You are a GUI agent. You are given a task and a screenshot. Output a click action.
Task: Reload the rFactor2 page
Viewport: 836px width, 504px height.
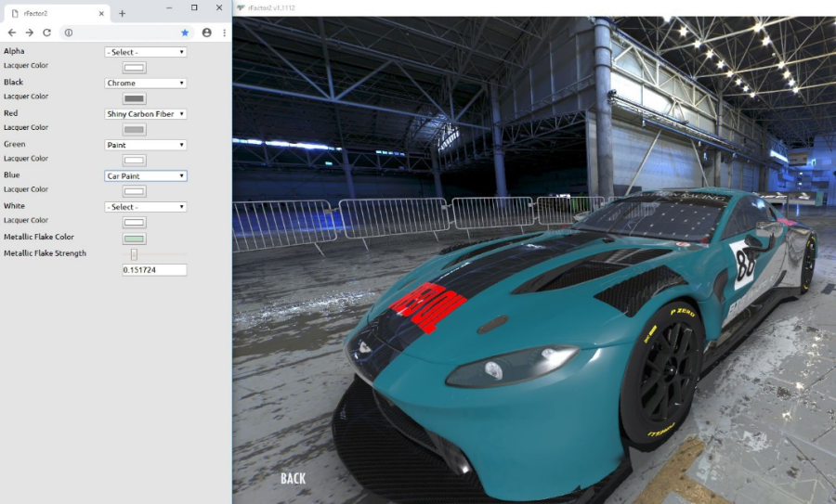pyautogui.click(x=47, y=32)
